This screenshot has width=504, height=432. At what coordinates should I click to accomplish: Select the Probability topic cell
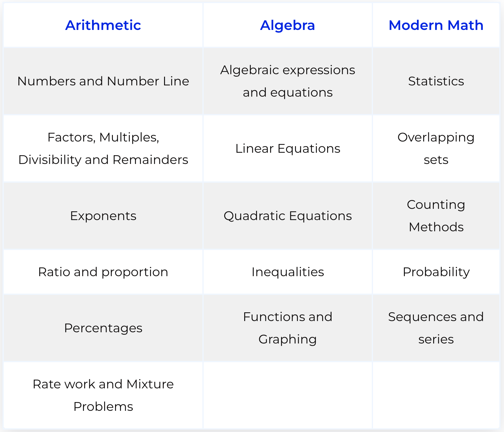[436, 272]
